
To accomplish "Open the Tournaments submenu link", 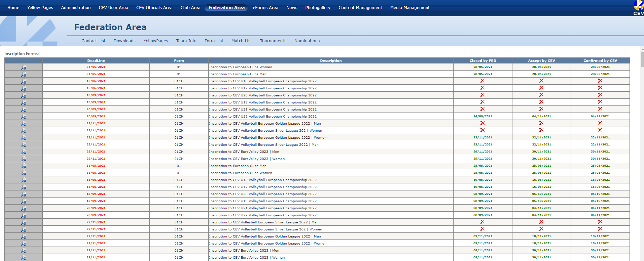I will (273, 41).
